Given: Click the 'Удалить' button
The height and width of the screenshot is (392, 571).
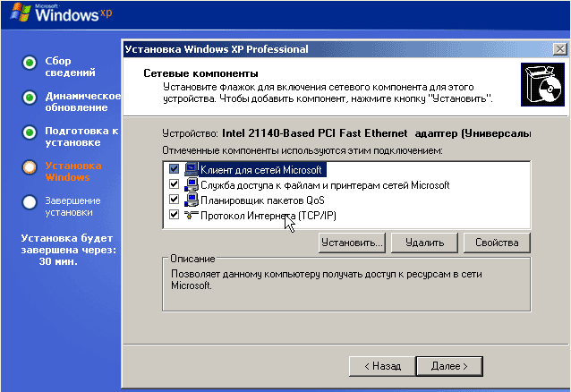Looking at the screenshot, I should click(x=424, y=243).
